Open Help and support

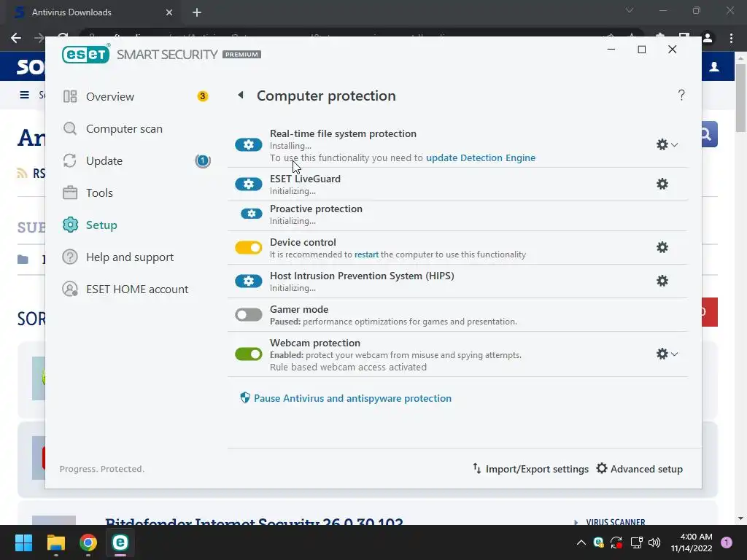point(130,257)
